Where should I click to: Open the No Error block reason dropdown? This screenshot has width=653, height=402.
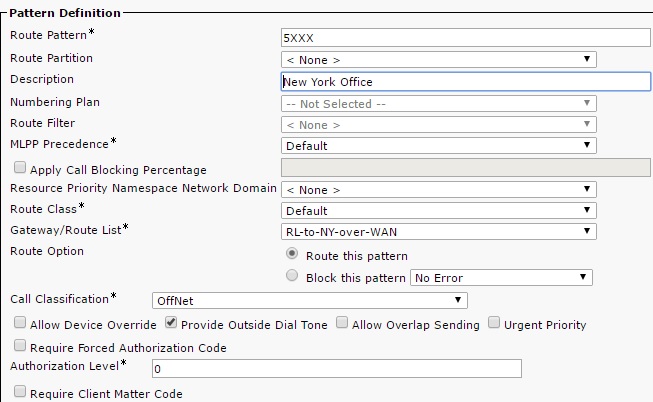pos(501,277)
